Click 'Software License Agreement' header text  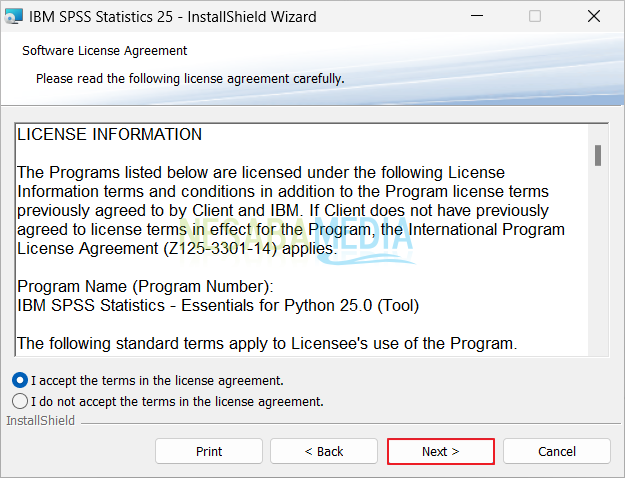[104, 51]
